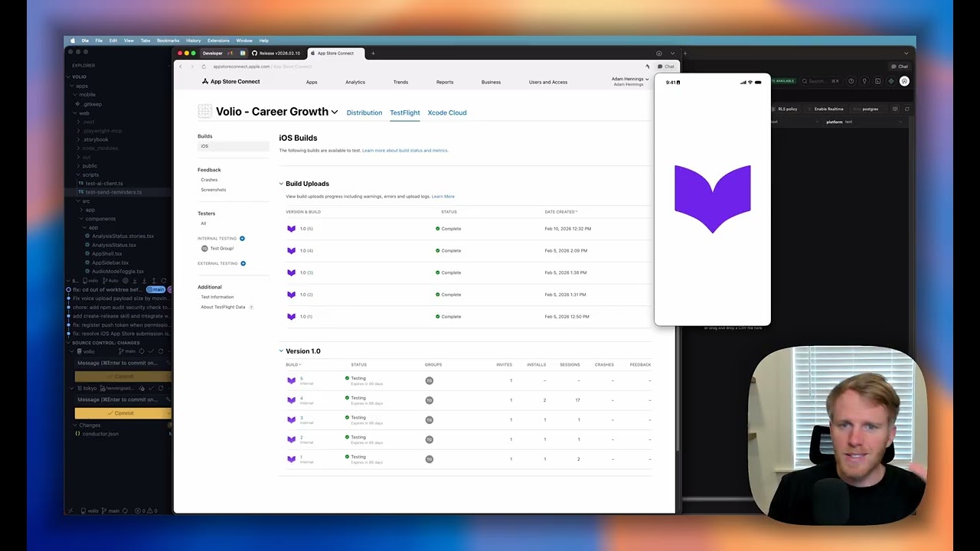Click the TG group badge for build 1
Screen dimensions: 980x551
[430, 459]
